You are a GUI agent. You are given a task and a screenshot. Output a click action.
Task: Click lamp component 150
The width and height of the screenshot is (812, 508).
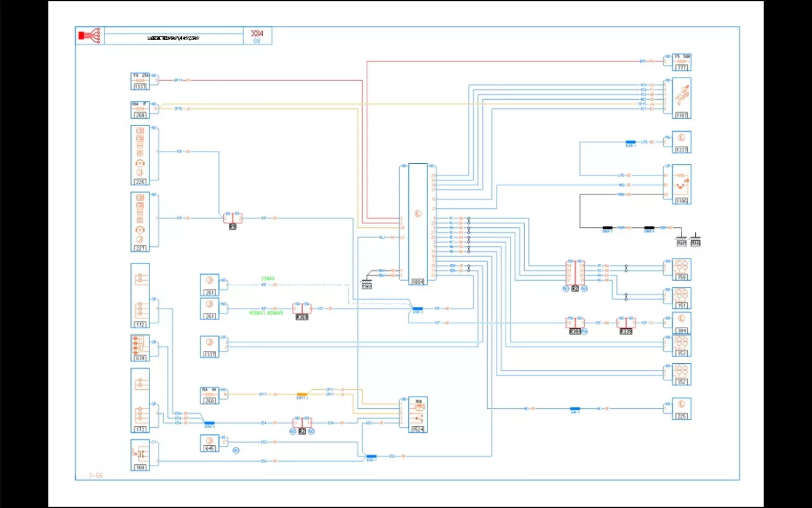682,269
